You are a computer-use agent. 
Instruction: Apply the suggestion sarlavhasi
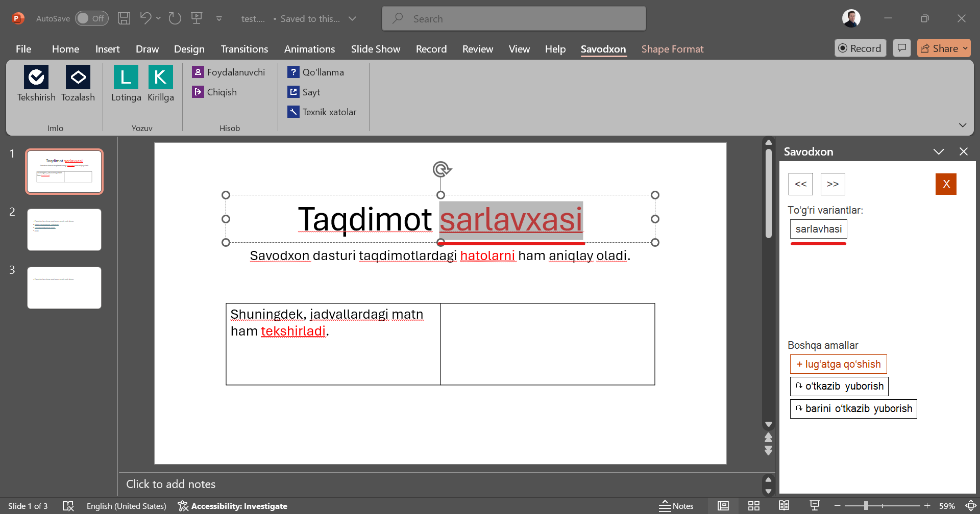pos(818,229)
